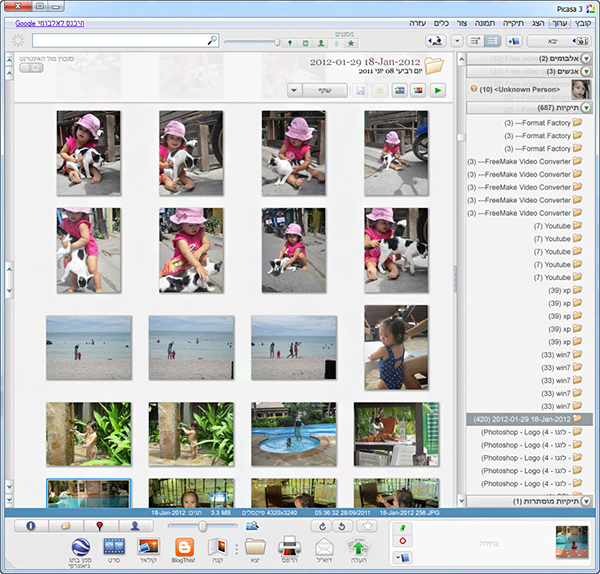Viewport: 600px width, 574px height.
Task: Toggle the faces filter person icon
Action: pos(321,43)
